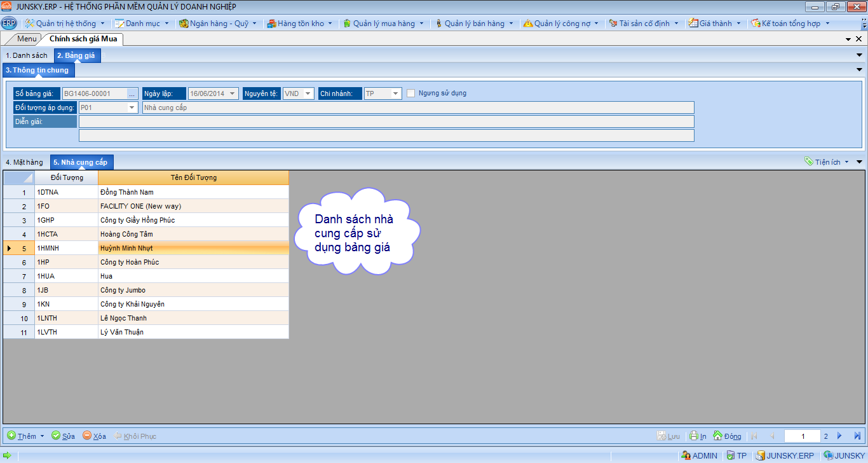Click the Đóng home icon
The width and height of the screenshot is (868, 463).
tap(718, 436)
